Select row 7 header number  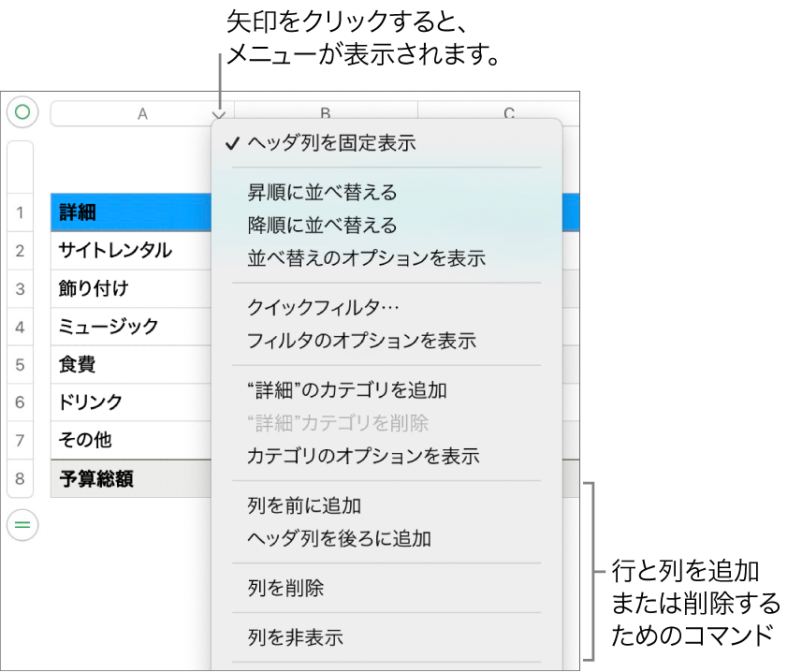point(20,440)
